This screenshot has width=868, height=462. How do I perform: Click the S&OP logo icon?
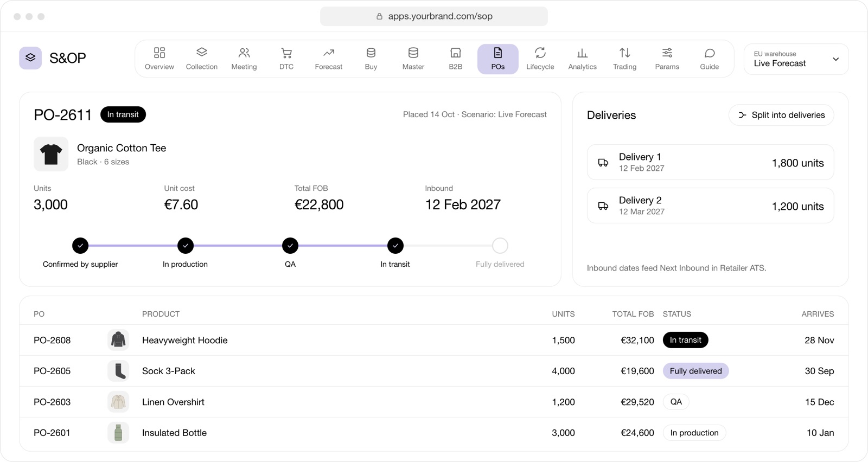point(30,58)
